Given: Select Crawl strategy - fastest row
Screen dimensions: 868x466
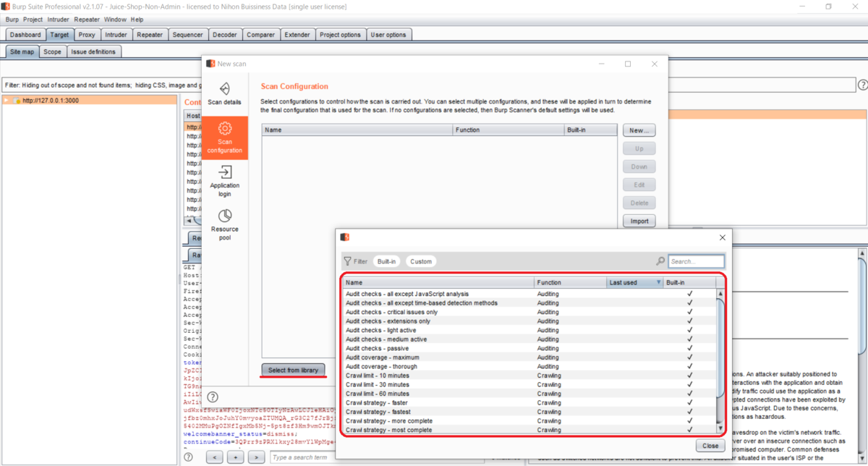Looking at the screenshot, I should pyautogui.click(x=529, y=412).
